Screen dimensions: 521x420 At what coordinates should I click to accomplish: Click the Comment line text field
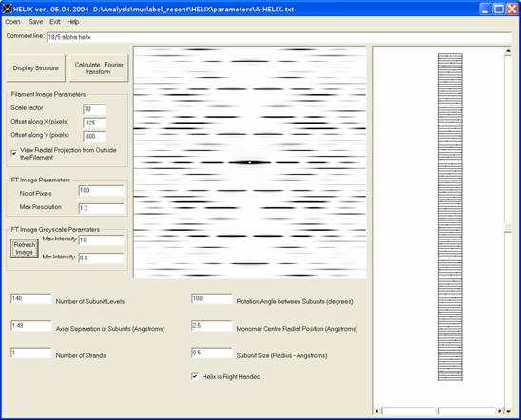[x=280, y=37]
